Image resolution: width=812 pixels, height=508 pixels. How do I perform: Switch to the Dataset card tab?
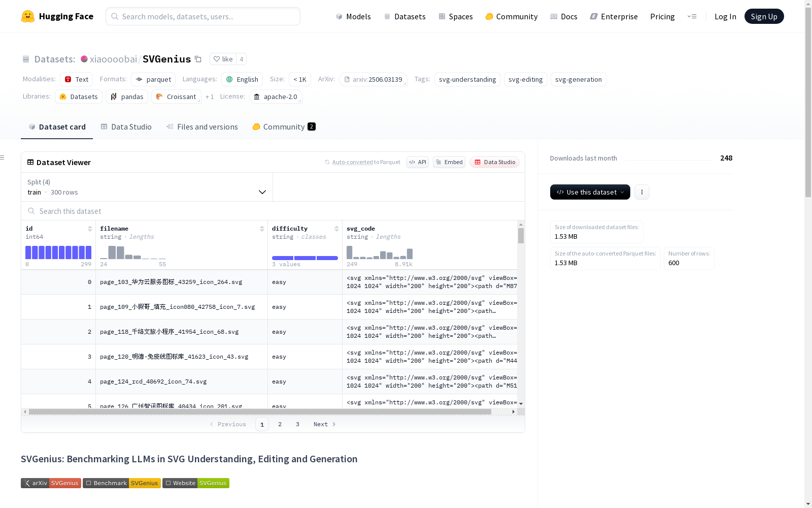[57, 127]
